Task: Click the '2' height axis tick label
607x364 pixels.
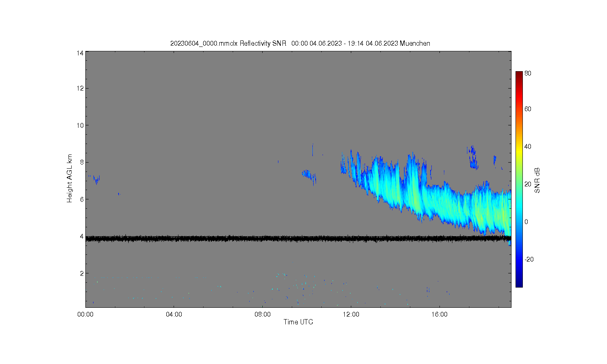Action: 82,273
